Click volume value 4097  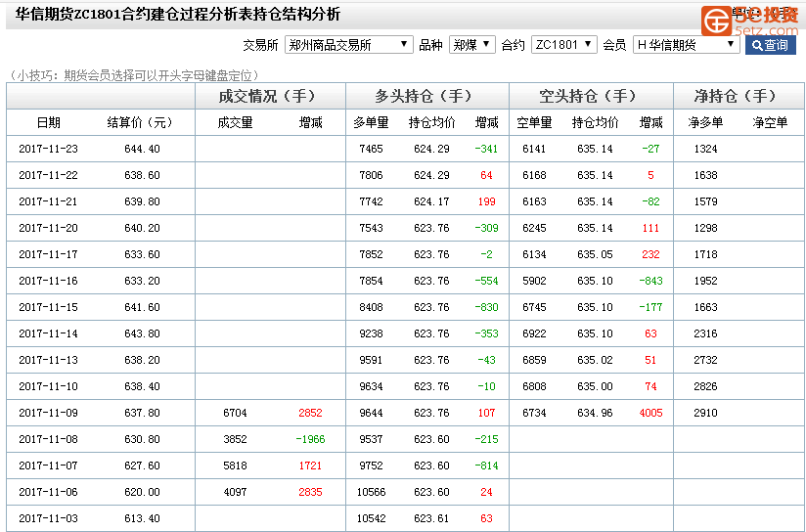tap(235, 492)
